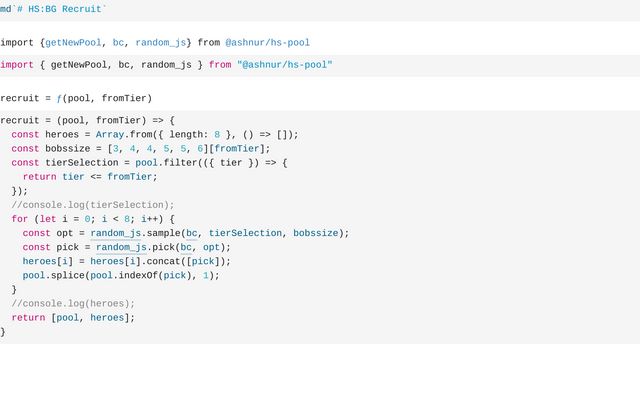Click the commented console.log(tierSelection) line

[93, 205]
